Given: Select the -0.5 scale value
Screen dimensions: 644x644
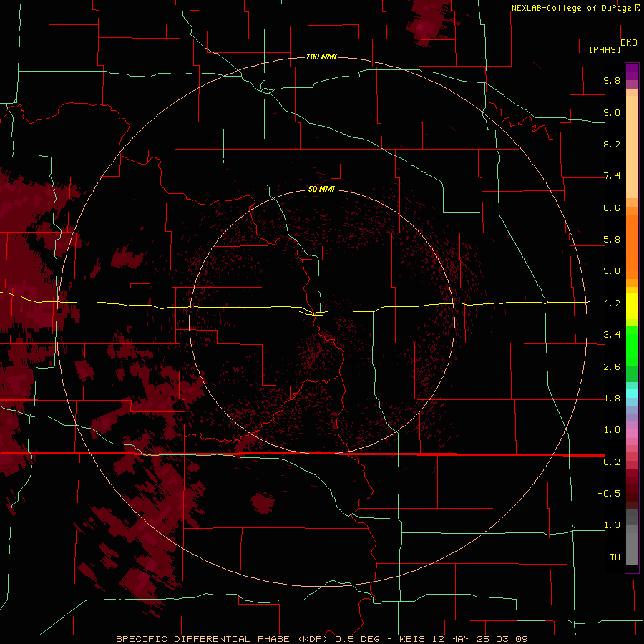Looking at the screenshot, I should click(x=609, y=494).
